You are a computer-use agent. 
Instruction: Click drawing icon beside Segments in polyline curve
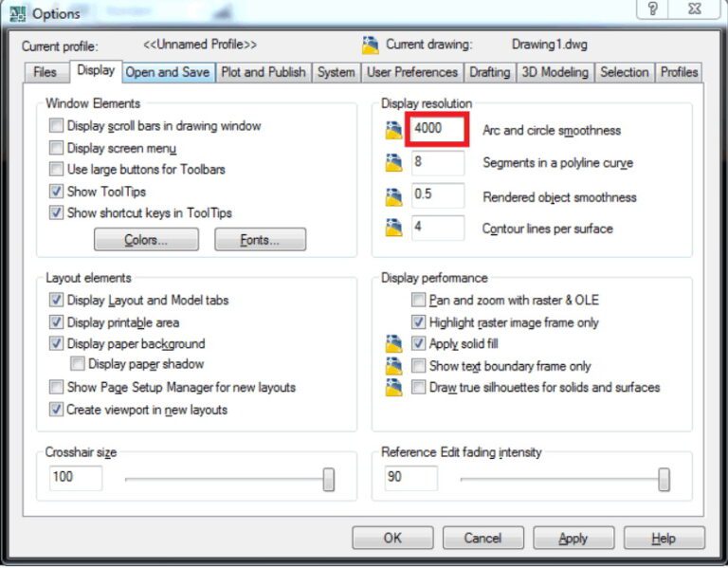tap(393, 163)
